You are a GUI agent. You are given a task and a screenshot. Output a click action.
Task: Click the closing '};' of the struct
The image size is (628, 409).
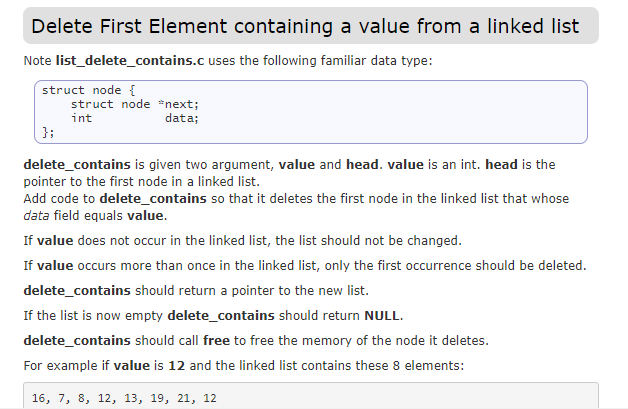pos(48,132)
